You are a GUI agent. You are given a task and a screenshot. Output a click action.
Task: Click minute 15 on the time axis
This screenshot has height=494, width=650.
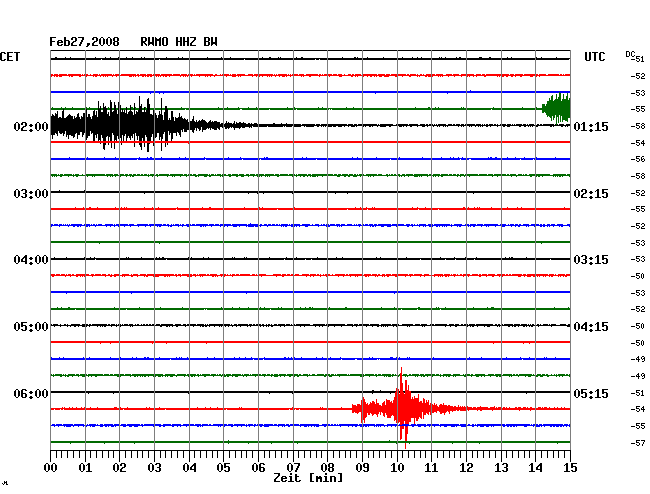pyautogui.click(x=570, y=467)
